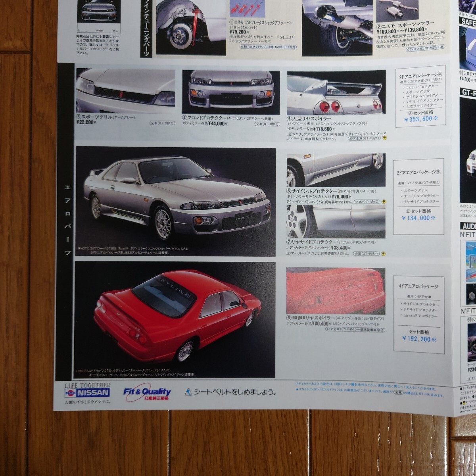The width and height of the screenshot is (476, 476).
Task: Open the red Skyline sedan photo
Action: point(175,319)
